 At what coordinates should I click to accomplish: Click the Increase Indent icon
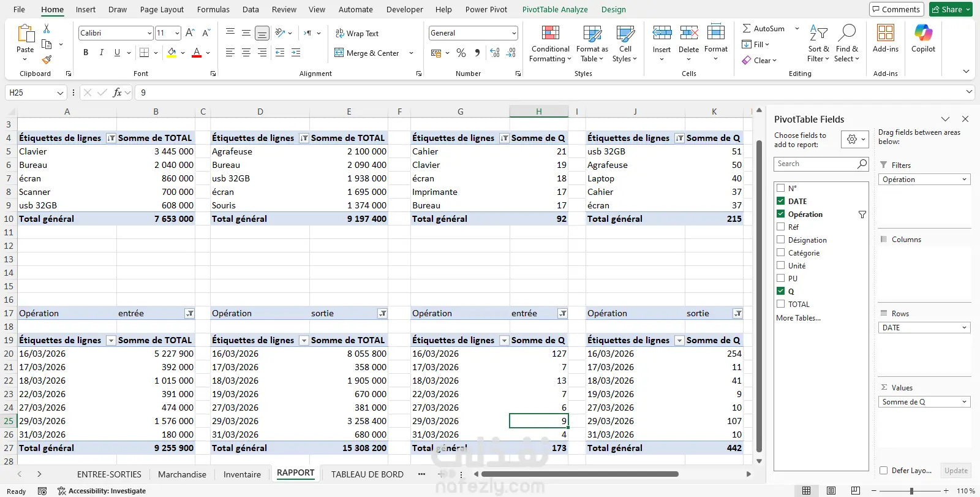tap(296, 53)
